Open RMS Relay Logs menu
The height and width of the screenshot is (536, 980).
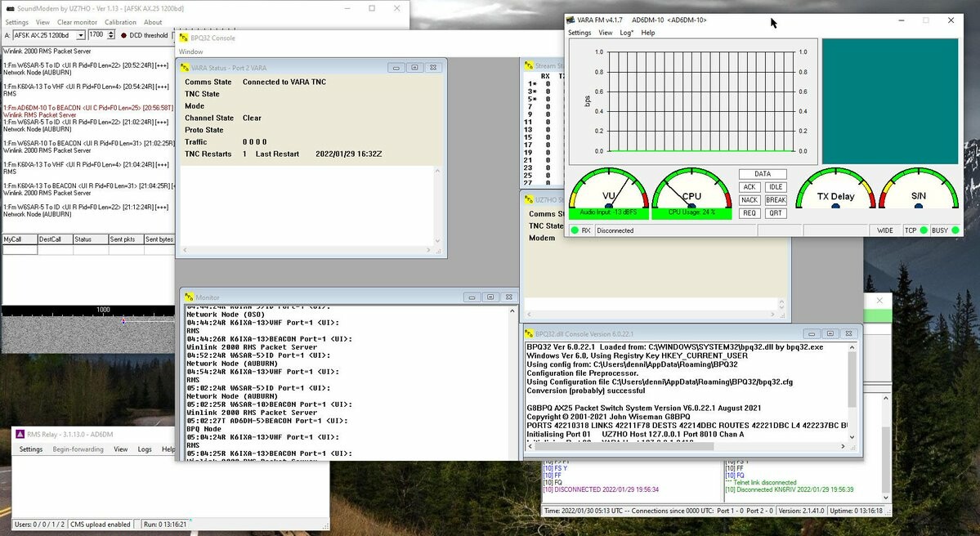145,449
